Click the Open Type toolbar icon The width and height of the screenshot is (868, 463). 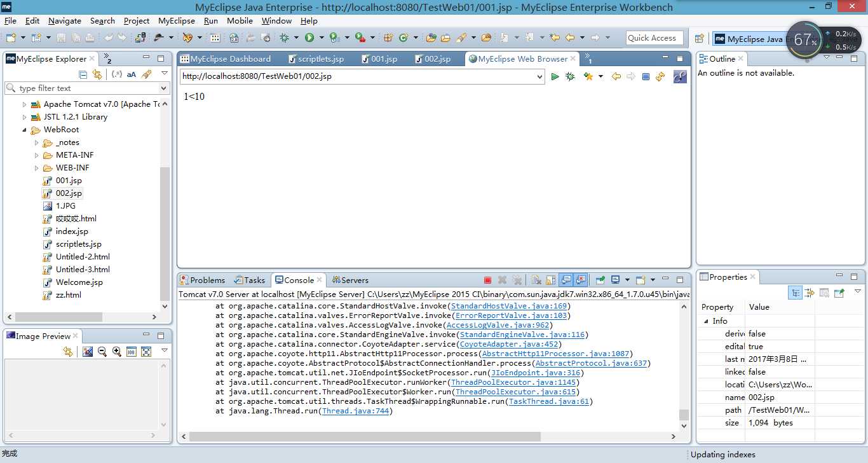431,38
